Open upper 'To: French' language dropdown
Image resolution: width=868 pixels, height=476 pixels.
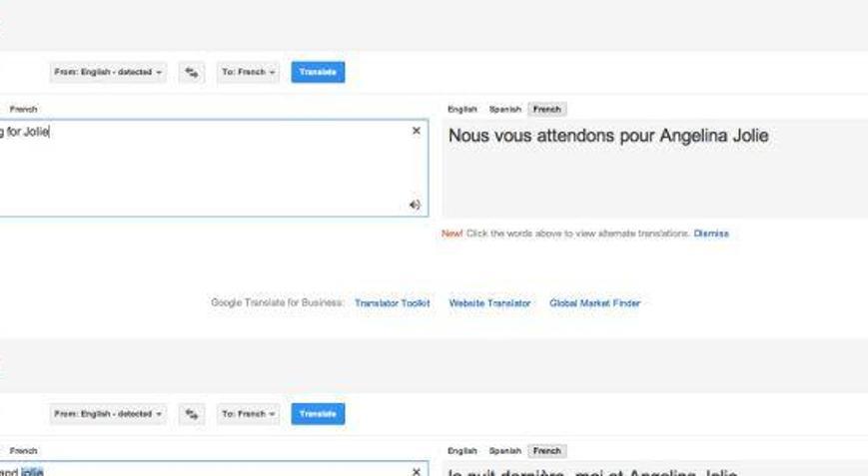248,72
